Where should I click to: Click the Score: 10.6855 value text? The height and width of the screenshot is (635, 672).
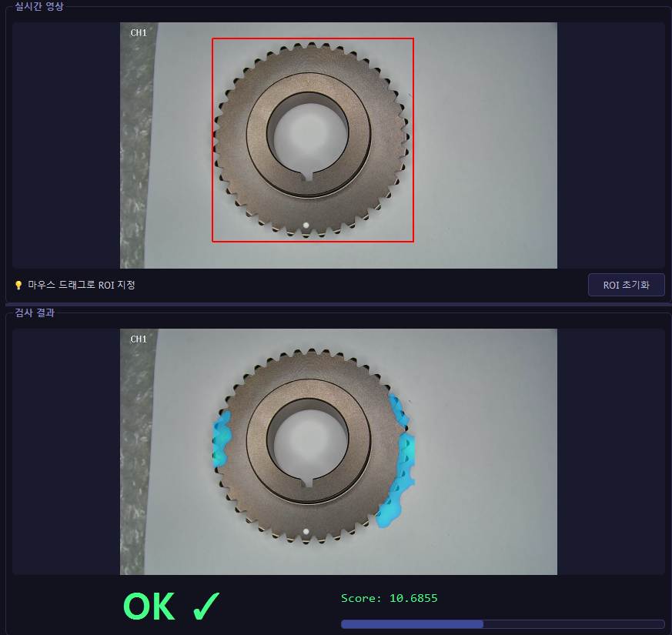point(389,598)
